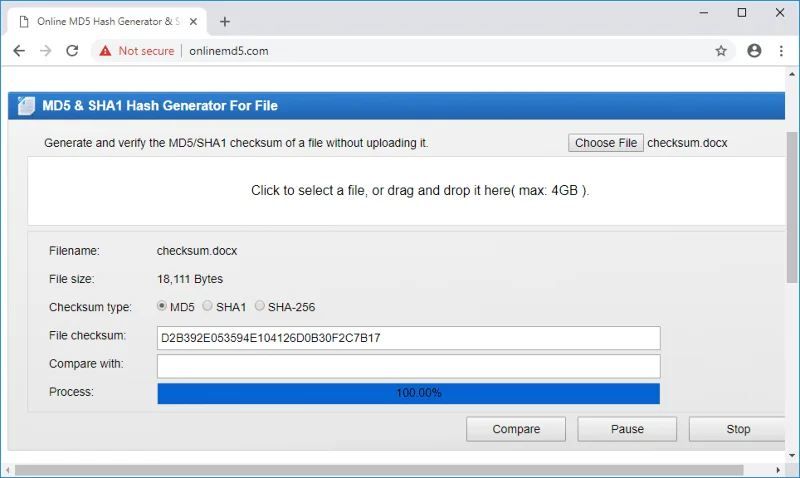Click the scroll right arrow
Image resolution: width=800 pixels, height=478 pixels.
[x=778, y=470]
